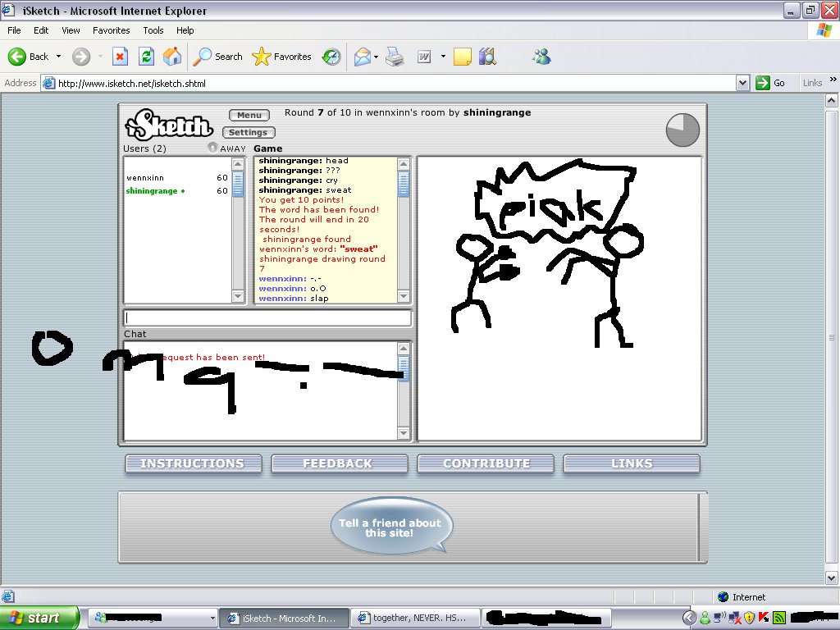Open the Back button history dropdown arrow

point(58,57)
